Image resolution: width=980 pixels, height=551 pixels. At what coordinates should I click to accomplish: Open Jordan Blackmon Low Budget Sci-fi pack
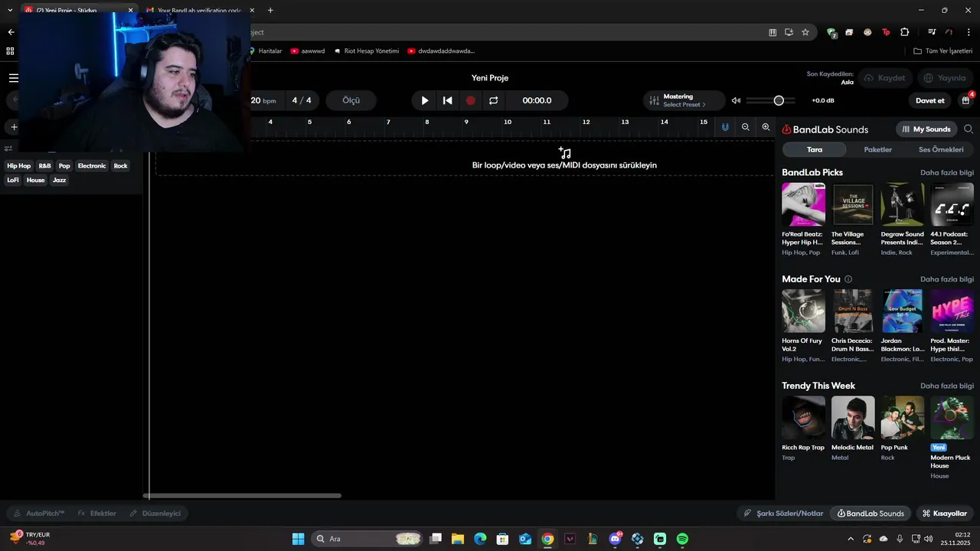(x=903, y=311)
